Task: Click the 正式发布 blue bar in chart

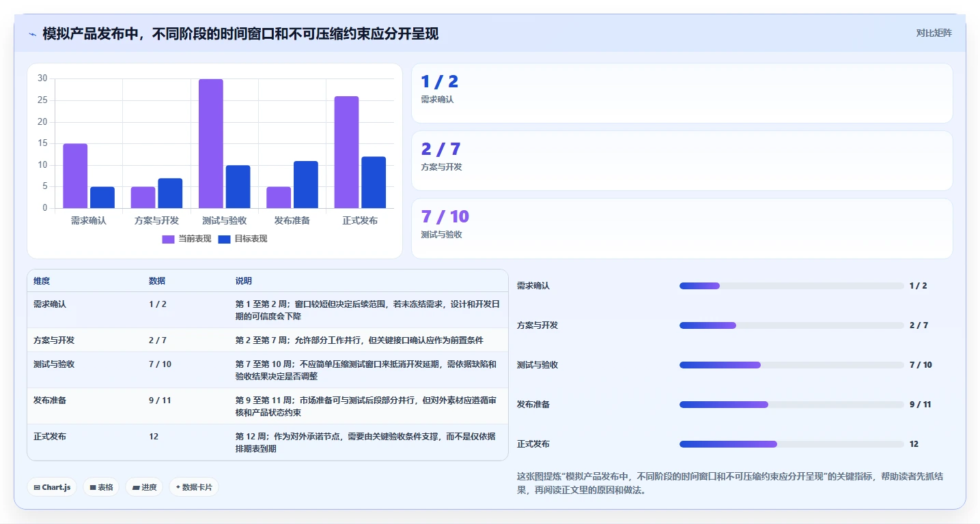Action: click(374, 182)
